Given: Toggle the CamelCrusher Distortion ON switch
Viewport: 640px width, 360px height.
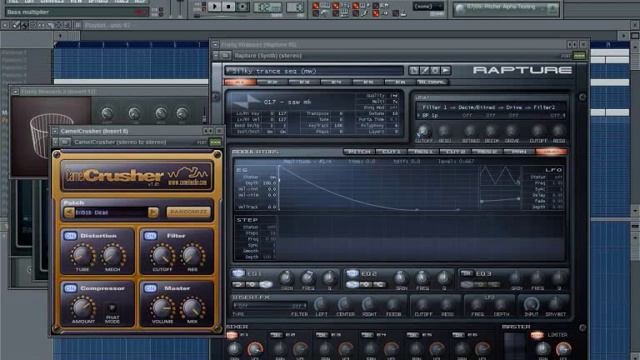Looking at the screenshot, I should [70, 236].
